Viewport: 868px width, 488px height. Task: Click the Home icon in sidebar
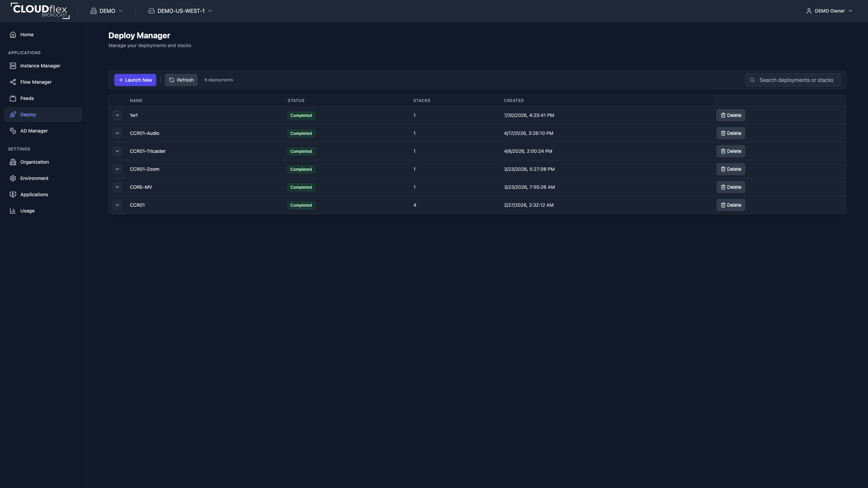click(x=13, y=35)
